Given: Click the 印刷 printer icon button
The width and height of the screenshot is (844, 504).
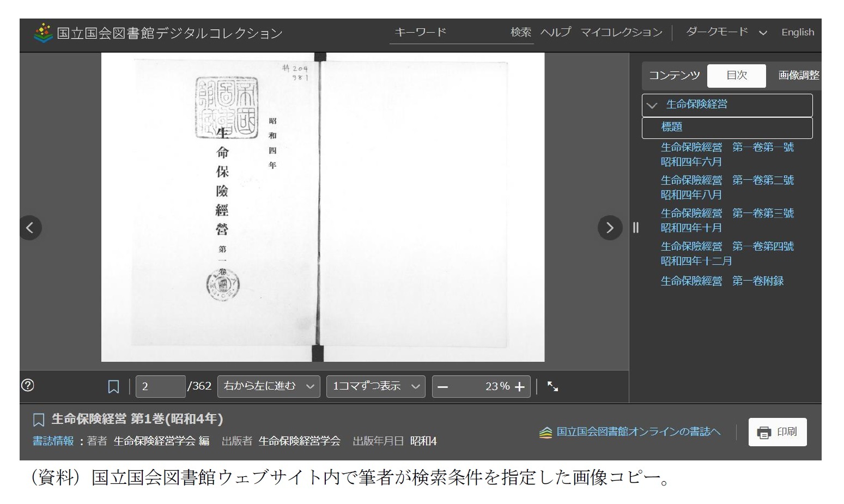Looking at the screenshot, I should (777, 432).
